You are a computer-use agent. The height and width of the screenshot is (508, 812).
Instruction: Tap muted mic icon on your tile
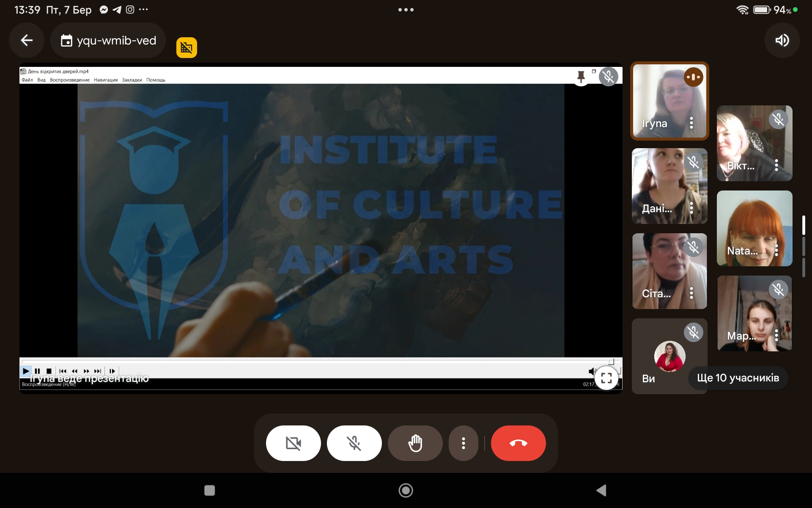pos(694,332)
